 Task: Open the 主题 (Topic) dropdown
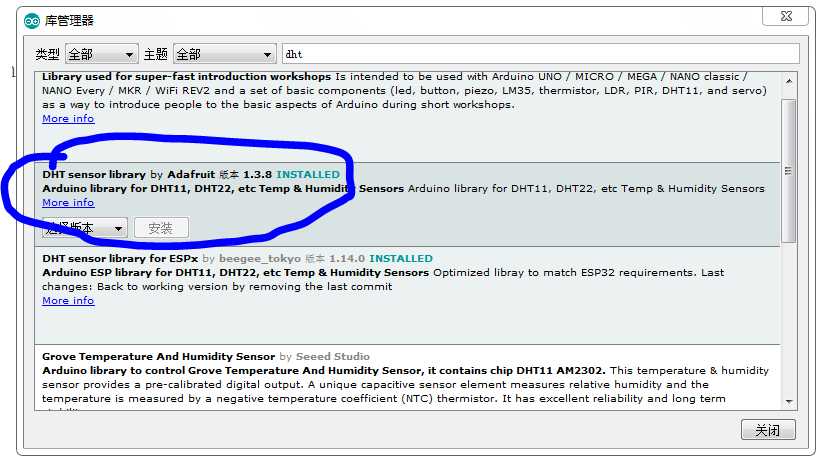(225, 54)
